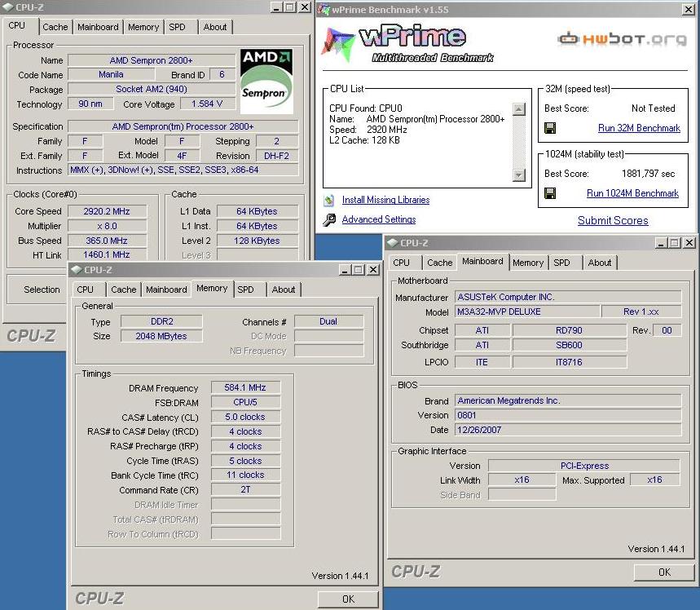Close the wPrime Benchmark window
Screen dimensions: 700x610
point(689,10)
